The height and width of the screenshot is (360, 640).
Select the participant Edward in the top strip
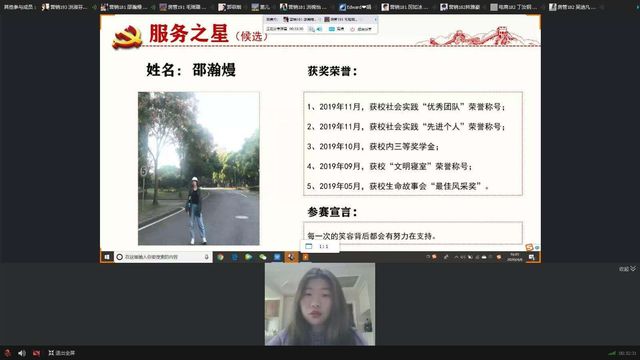[355, 7]
